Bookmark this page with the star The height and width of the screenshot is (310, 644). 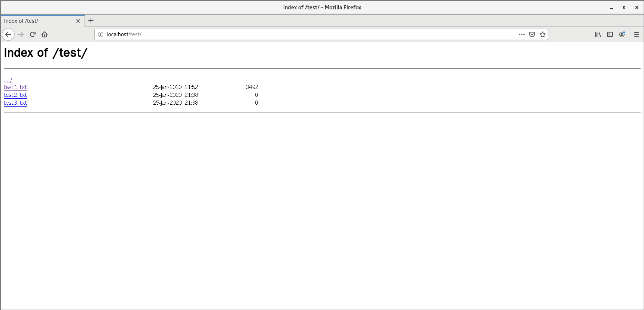543,34
